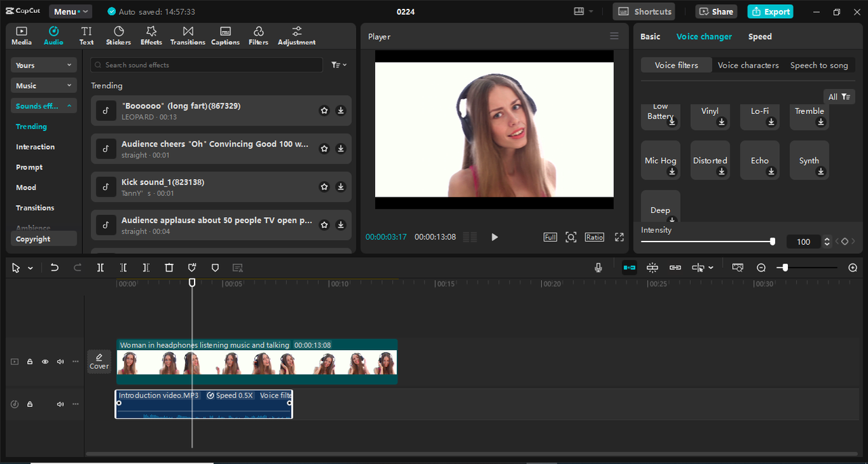Select the Echo voice filter
The image size is (868, 464).
(x=759, y=160)
